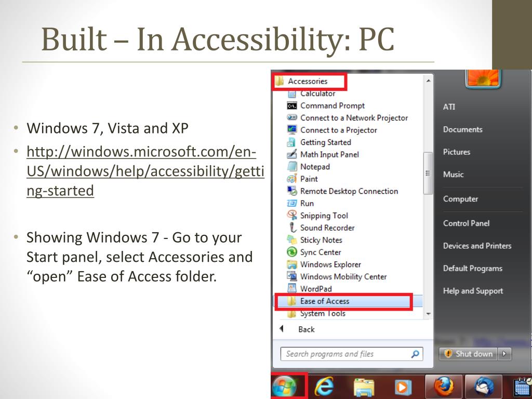Click the Windows Start orb

284,387
